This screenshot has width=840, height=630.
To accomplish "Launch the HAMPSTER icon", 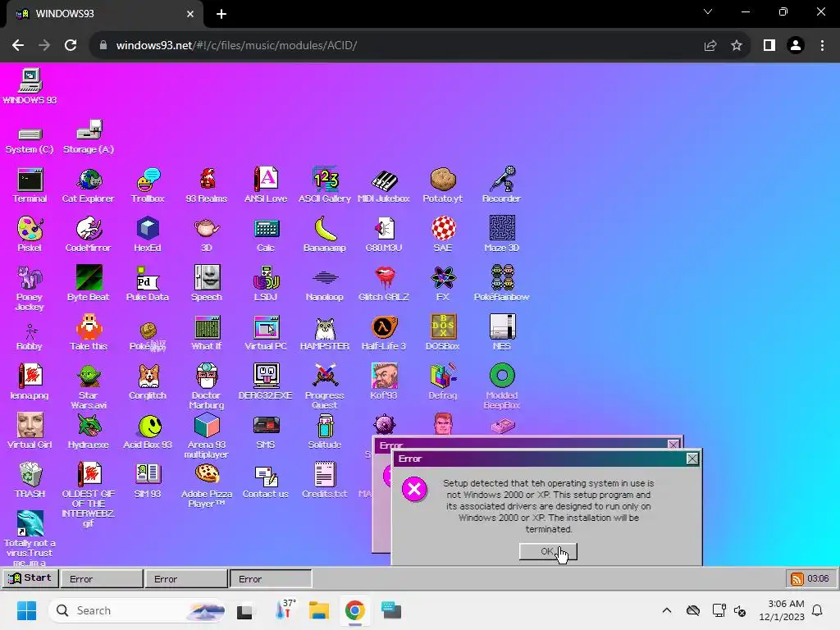I will point(325,333).
